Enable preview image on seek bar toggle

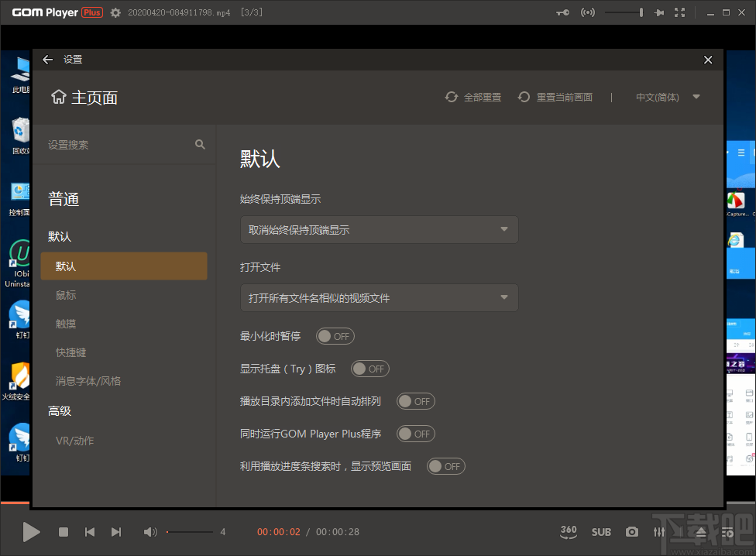pyautogui.click(x=445, y=466)
